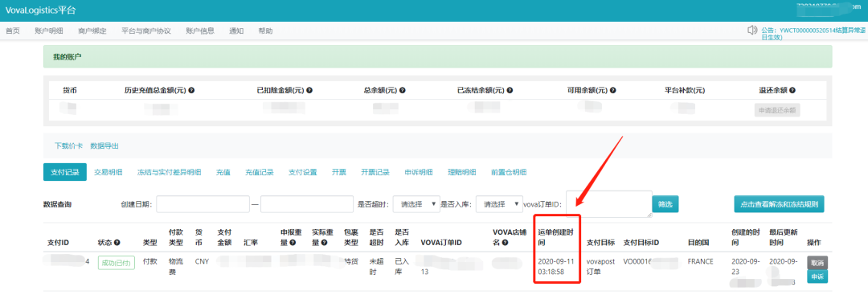Open the 是否超时 dropdown
This screenshot has height=295, width=868.
click(x=416, y=204)
